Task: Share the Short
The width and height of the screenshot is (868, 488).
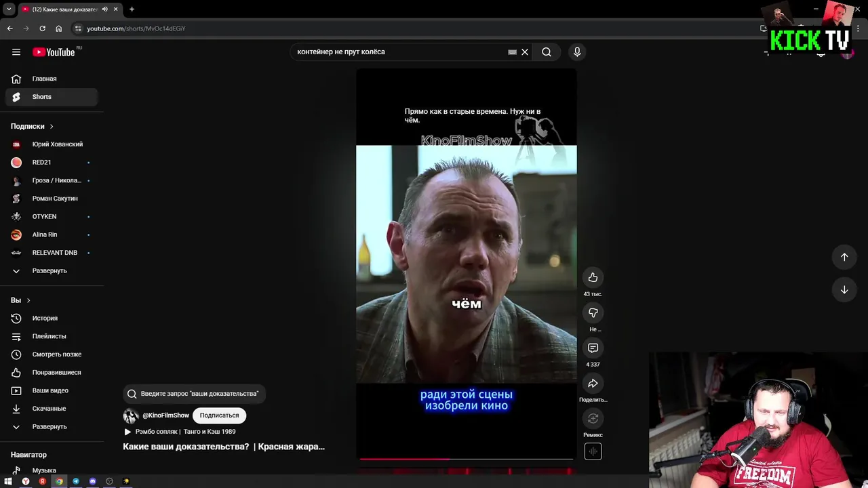Action: click(x=593, y=383)
